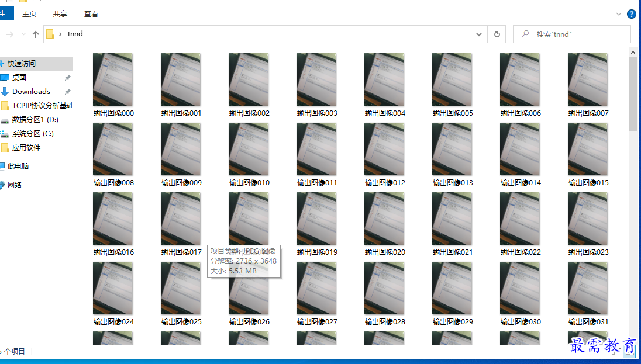Click file name 输出图像025
Viewport: 641px width, 364px height.
pyautogui.click(x=181, y=321)
